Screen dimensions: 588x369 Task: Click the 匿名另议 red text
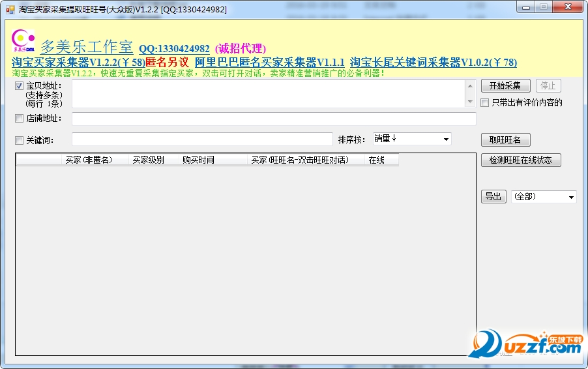pyautogui.click(x=168, y=62)
